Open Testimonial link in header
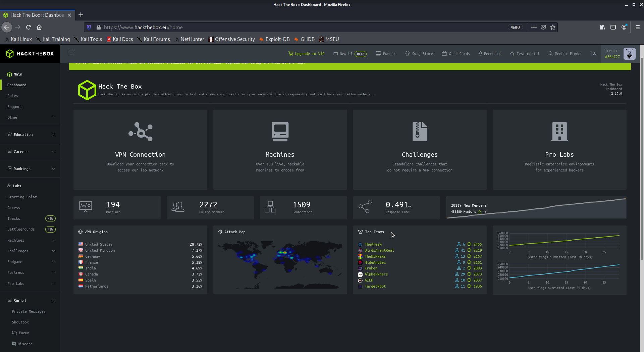Image resolution: width=644 pixels, height=352 pixels. coord(525,54)
